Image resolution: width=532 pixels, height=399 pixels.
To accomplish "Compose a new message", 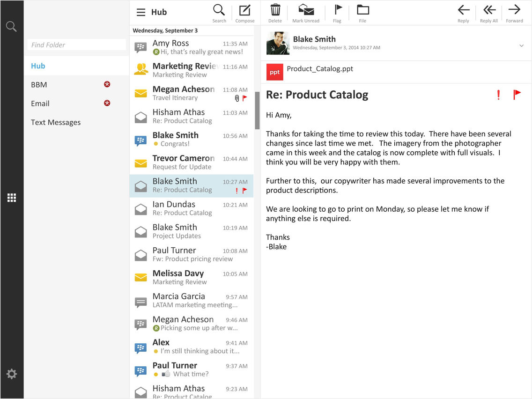I will click(244, 13).
